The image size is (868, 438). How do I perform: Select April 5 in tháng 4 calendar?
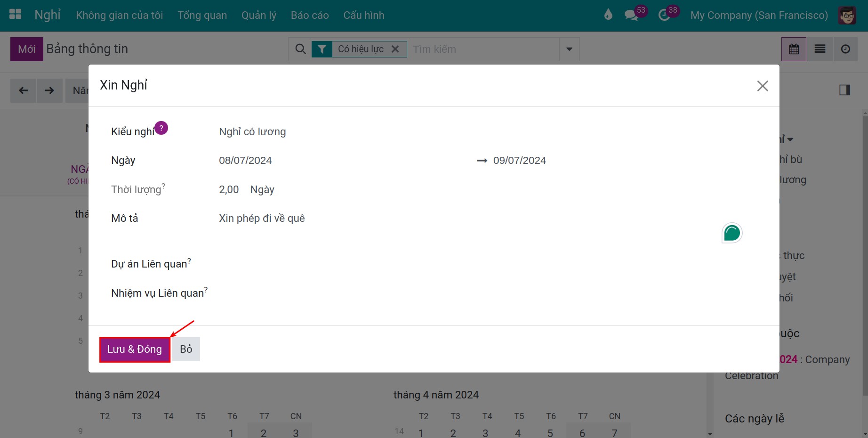(550, 432)
